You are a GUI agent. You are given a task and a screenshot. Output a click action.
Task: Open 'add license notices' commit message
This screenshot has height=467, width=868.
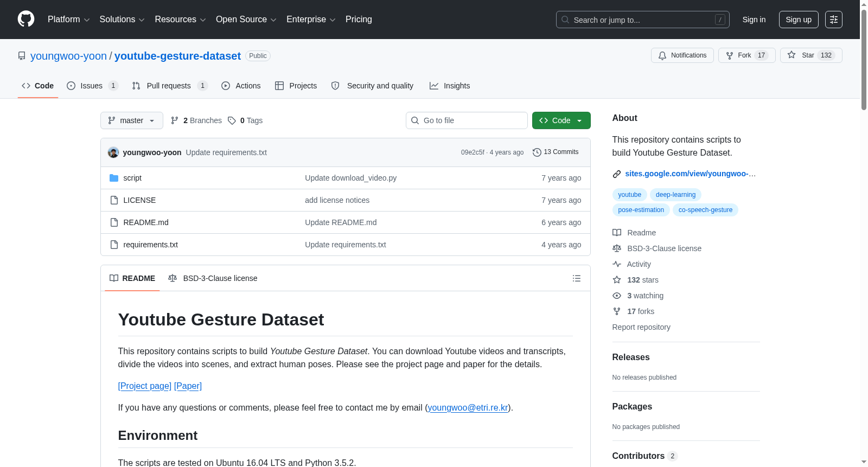click(337, 200)
